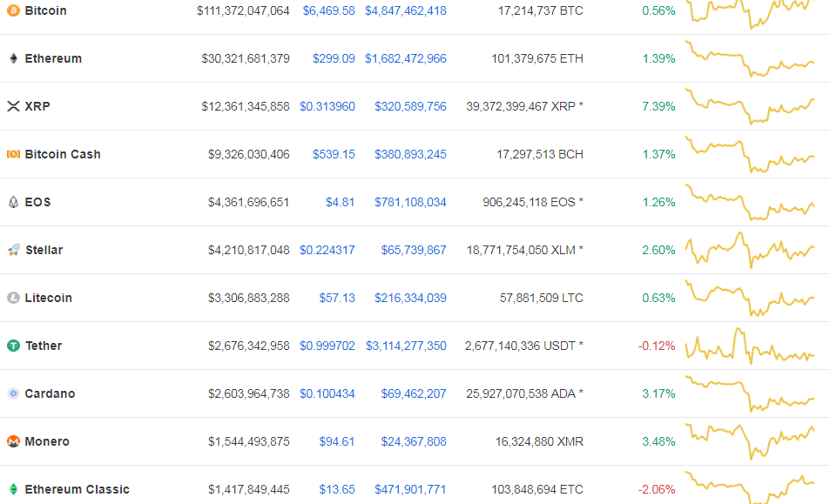Viewport: 830px width, 504px height.
Task: Open the Litecoin name link
Action: click(x=48, y=298)
